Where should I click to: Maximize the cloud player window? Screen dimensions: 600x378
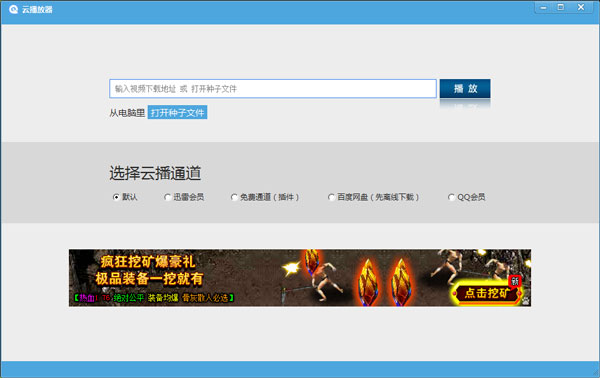(x=561, y=8)
